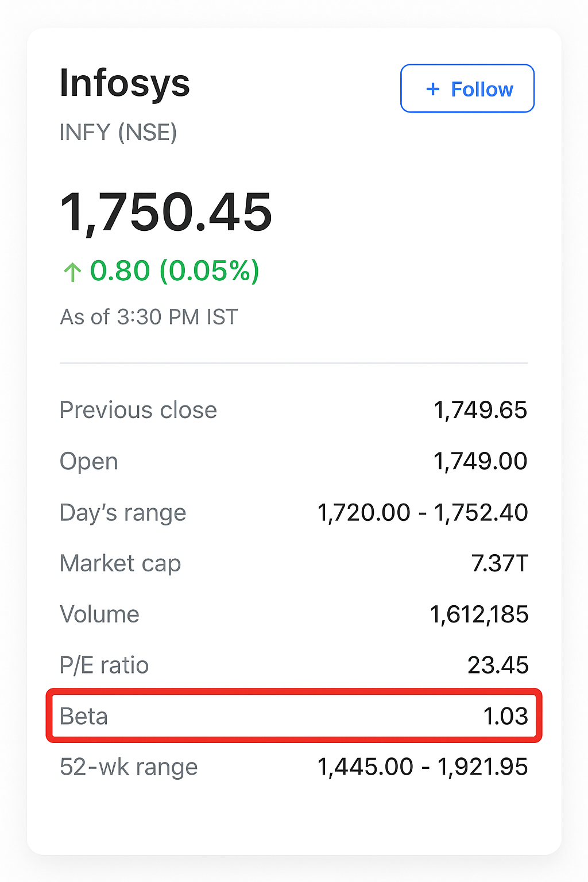Viewport: 588px width, 882px height.
Task: Click the Follow button
Action: 467,88
